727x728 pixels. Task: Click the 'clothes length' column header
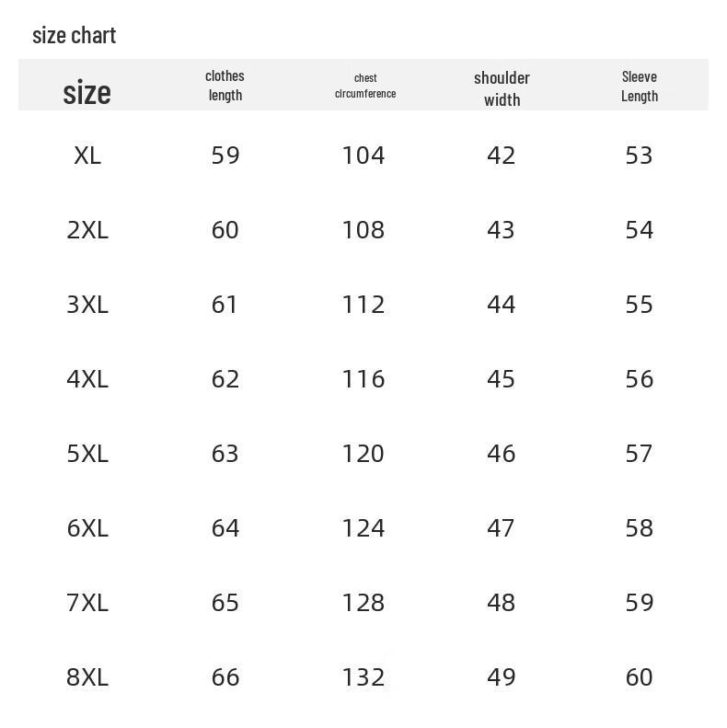tap(225, 86)
